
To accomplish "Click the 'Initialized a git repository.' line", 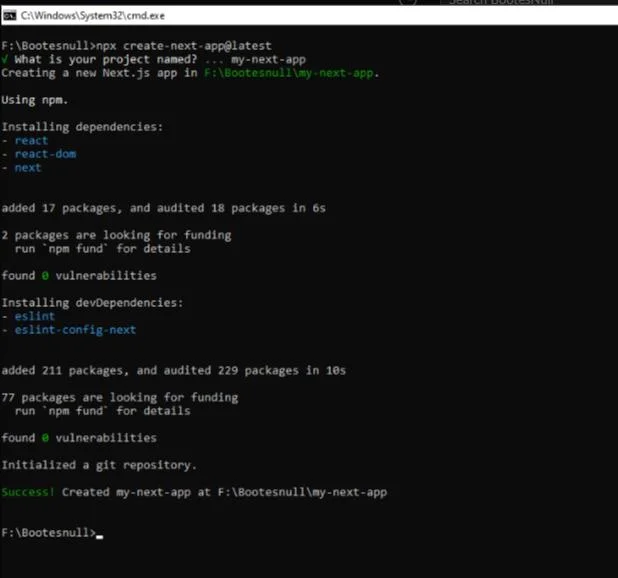I will click(99, 465).
